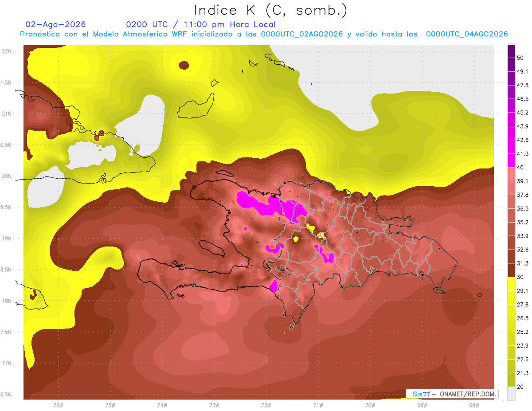
Task: Click the time label '0200 UTC / 11:00 pm Hora Local'
Action: tap(200, 24)
